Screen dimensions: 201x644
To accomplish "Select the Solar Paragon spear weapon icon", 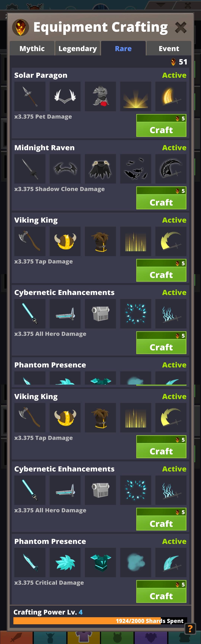I will (30, 96).
